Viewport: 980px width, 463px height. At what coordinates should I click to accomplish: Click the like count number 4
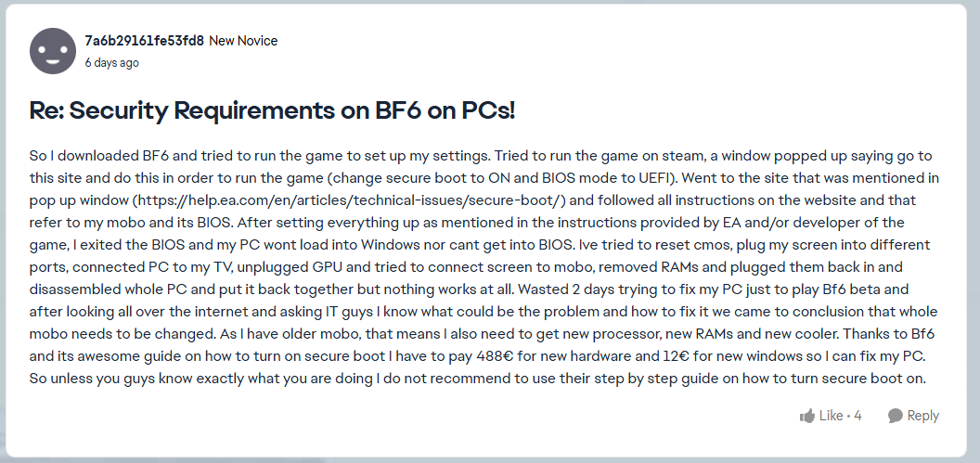[857, 416]
